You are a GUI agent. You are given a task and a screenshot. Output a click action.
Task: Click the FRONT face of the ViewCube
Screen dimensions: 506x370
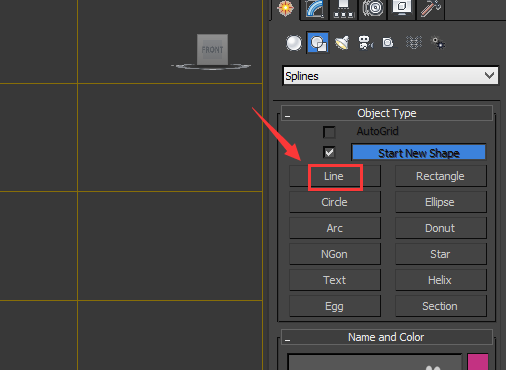212,49
